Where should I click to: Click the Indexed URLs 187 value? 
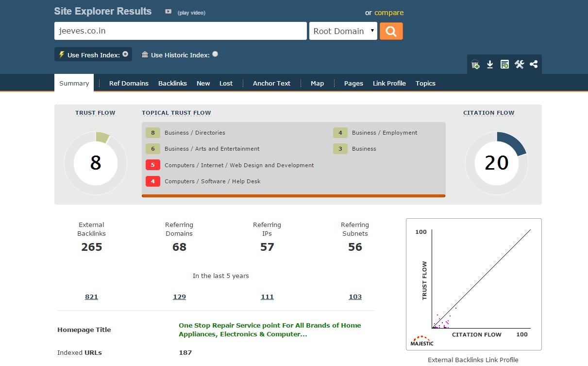[185, 352]
